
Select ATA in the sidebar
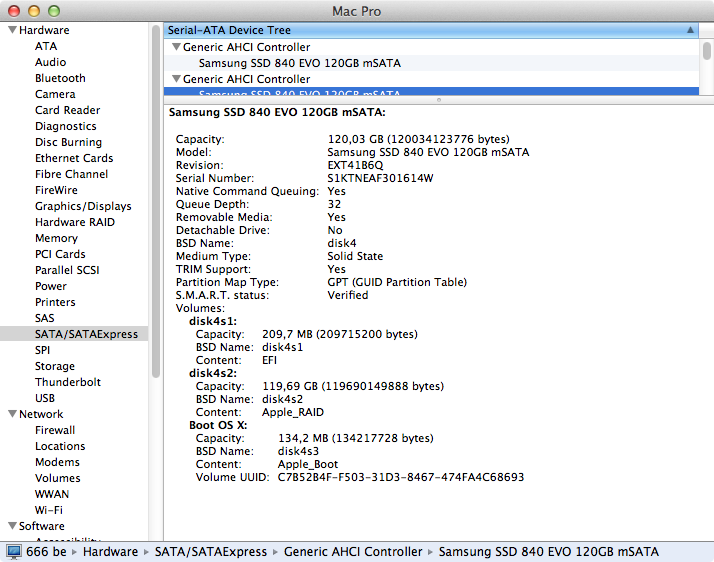46,46
